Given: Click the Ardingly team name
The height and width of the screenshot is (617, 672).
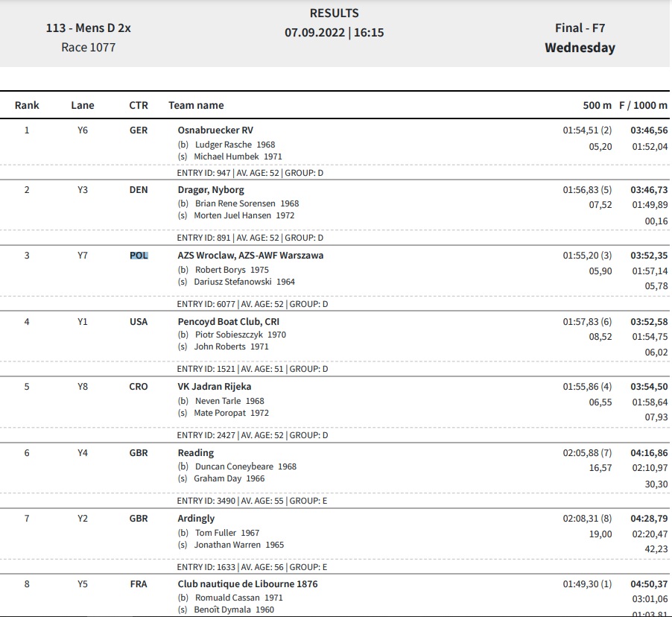Looking at the screenshot, I should point(196,519).
